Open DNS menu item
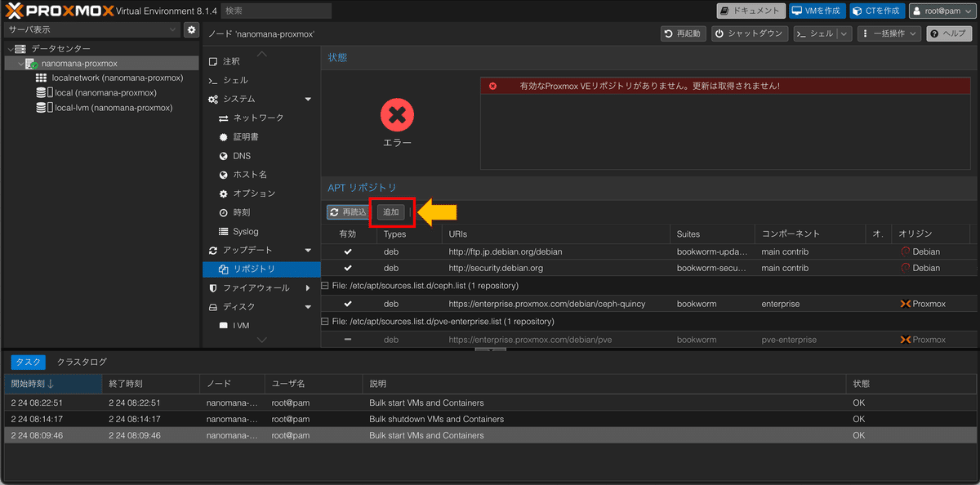 coord(261,155)
